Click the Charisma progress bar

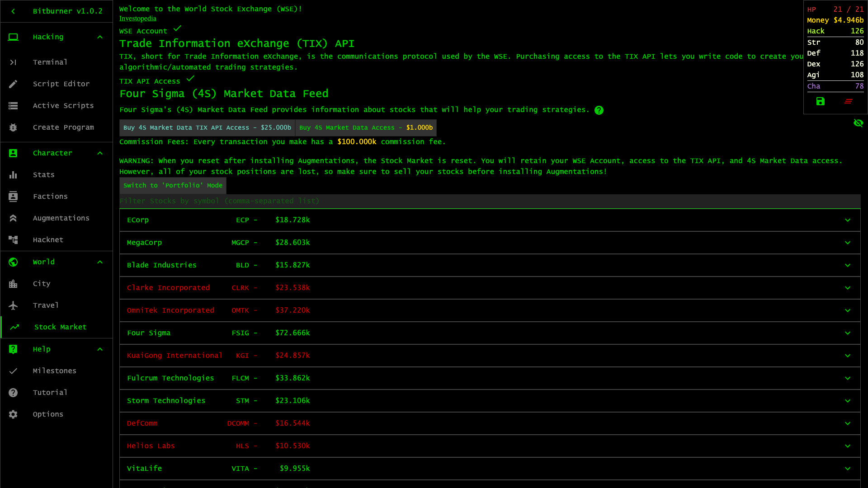tap(835, 86)
